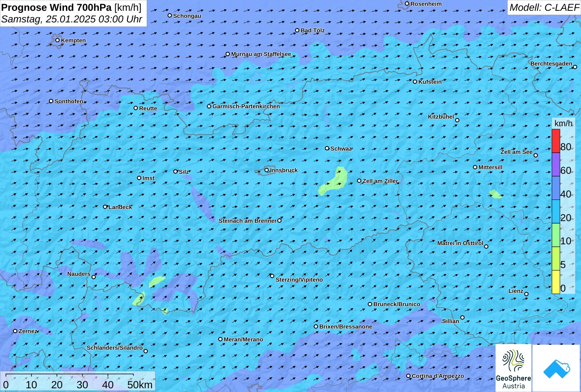581x392 pixels.
Task: Click the Lienz city marker
Action: [x=526, y=294]
